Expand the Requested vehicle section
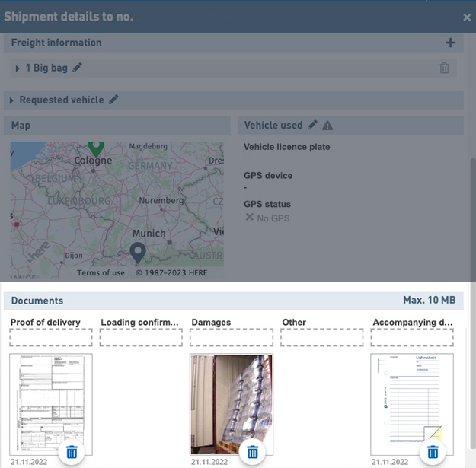 pos(11,100)
